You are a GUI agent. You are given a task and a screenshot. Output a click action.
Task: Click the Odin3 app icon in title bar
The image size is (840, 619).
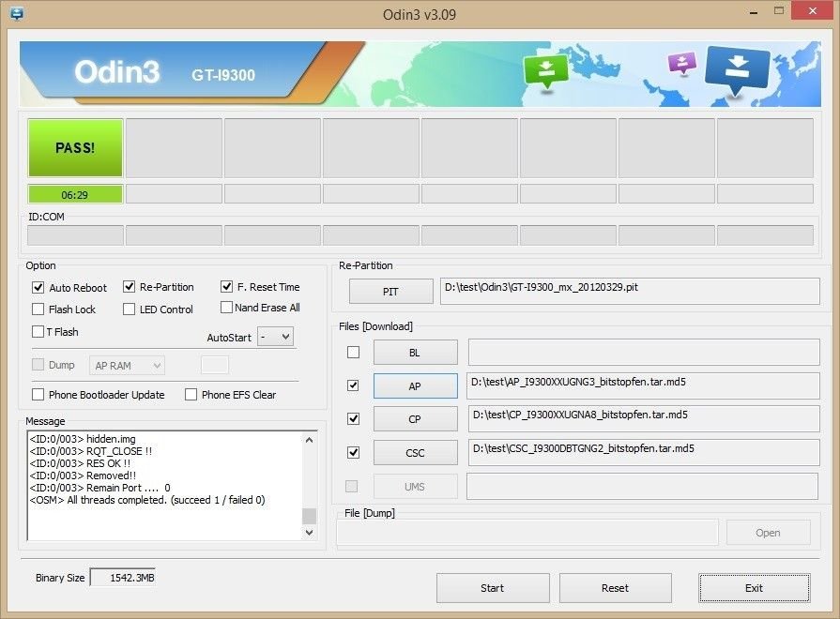(17, 13)
